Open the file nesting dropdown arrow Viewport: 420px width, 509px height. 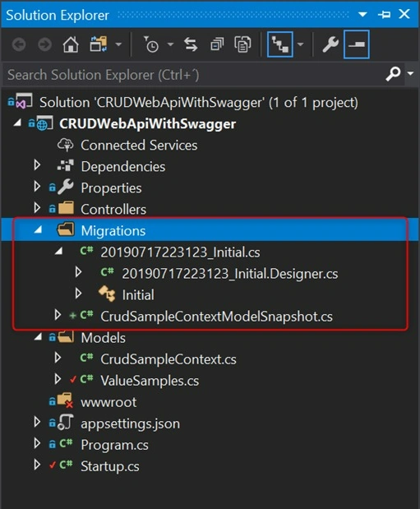coord(301,44)
